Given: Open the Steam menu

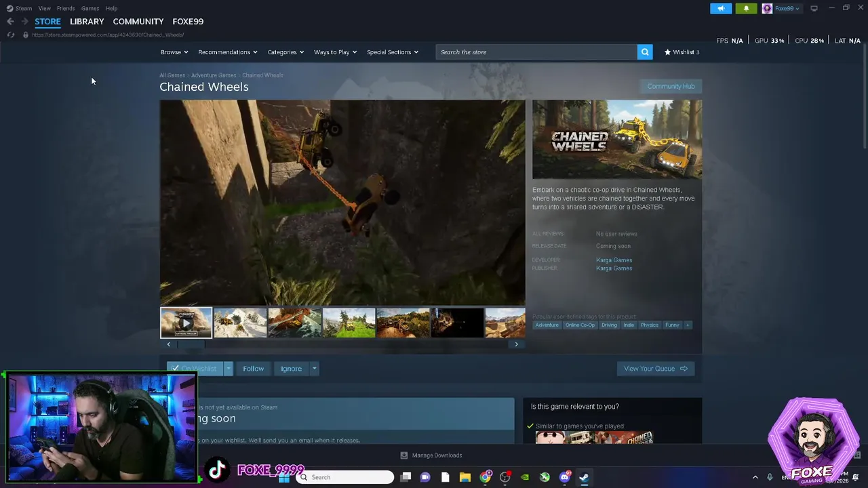Looking at the screenshot, I should click(x=20, y=8).
